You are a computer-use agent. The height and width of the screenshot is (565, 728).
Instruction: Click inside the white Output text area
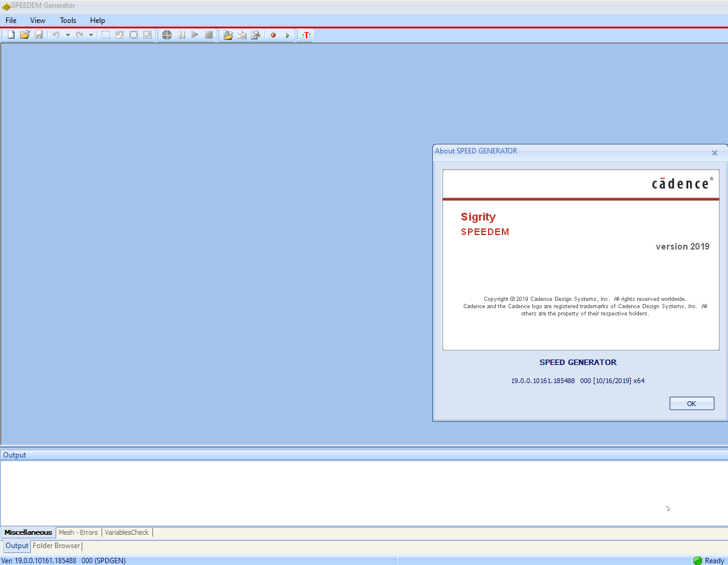(363, 493)
